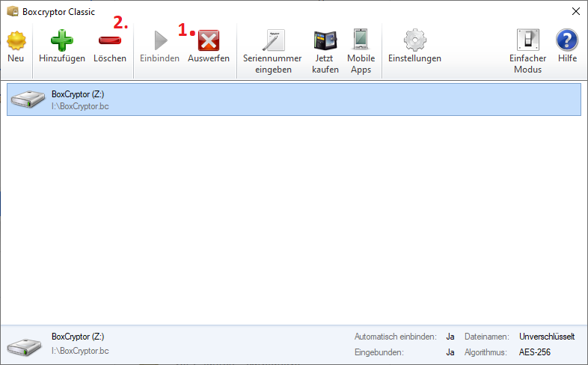Select the BoxCryptor (Z:) drive row
This screenshot has height=365, width=588.
pyautogui.click(x=294, y=99)
